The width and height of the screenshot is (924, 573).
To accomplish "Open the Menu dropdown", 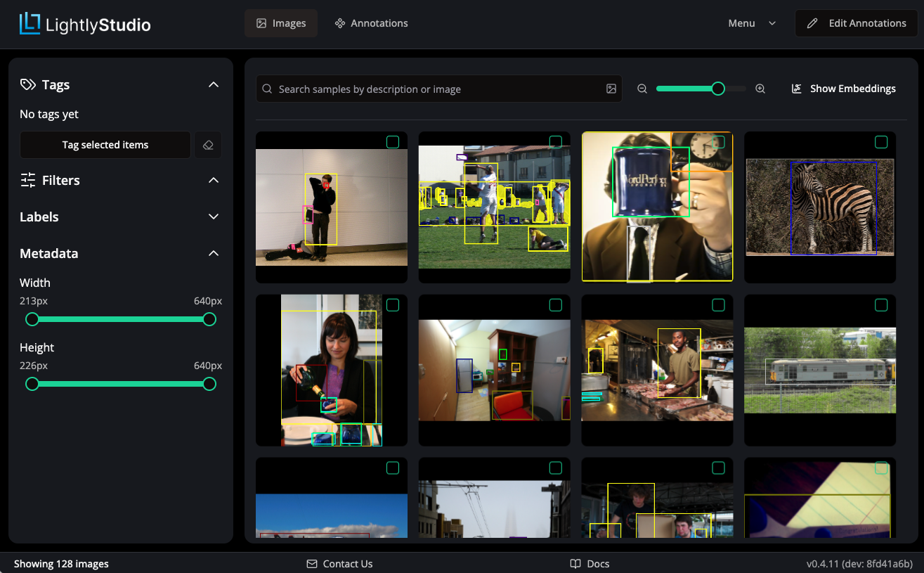I will coord(752,23).
